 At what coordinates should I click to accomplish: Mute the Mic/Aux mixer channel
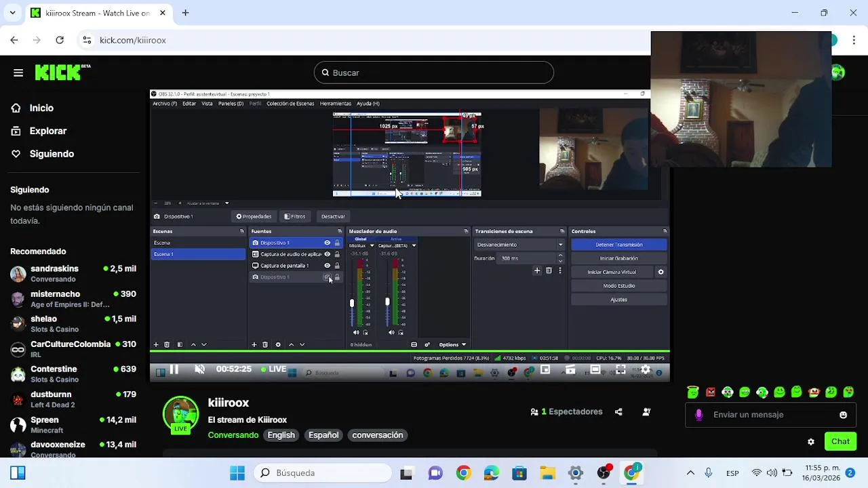pos(356,332)
